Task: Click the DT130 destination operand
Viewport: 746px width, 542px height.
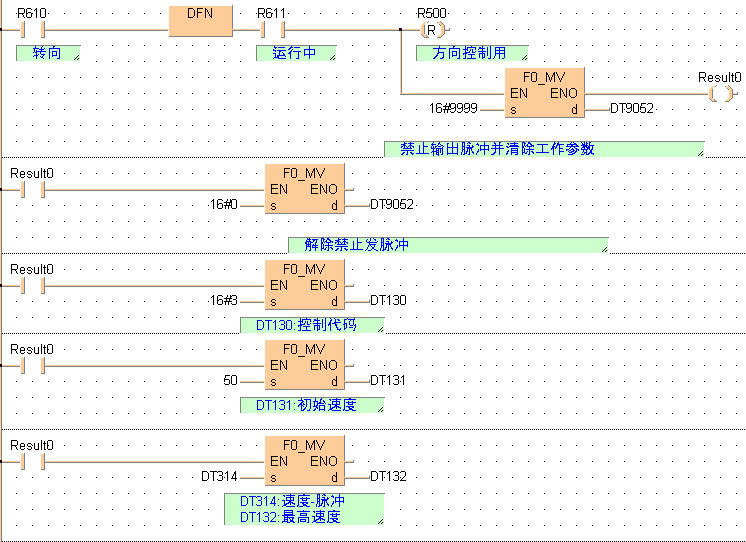Action: [x=388, y=300]
